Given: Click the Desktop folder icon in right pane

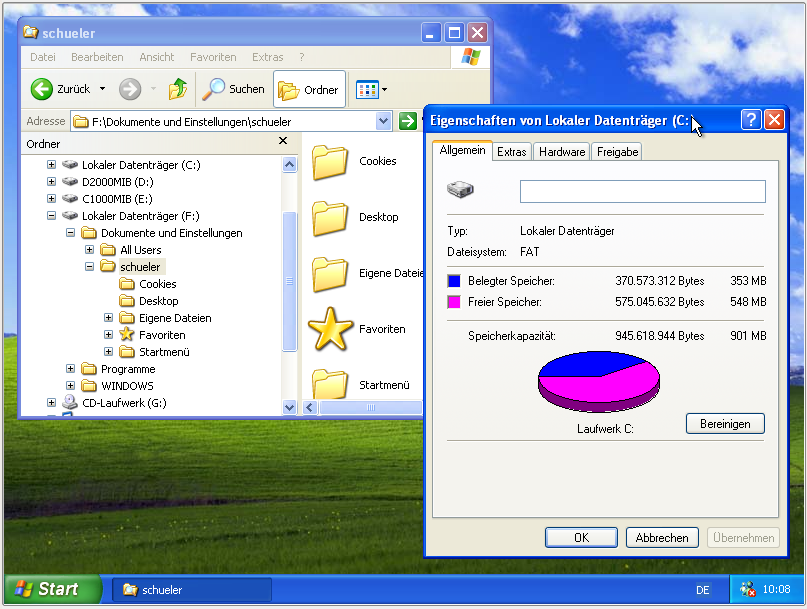Looking at the screenshot, I should (329, 217).
